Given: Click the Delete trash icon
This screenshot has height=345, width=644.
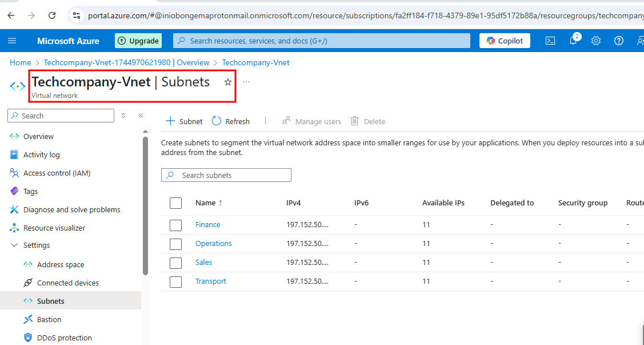Looking at the screenshot, I should pos(355,121).
